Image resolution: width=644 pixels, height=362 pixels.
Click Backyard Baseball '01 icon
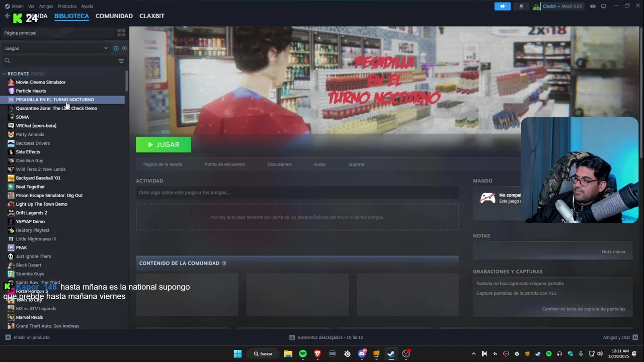(11, 178)
